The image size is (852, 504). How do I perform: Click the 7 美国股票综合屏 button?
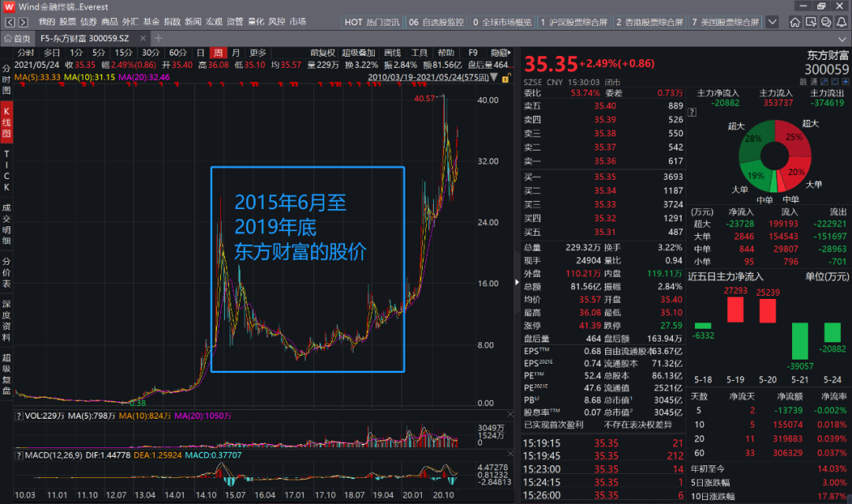[x=725, y=22]
